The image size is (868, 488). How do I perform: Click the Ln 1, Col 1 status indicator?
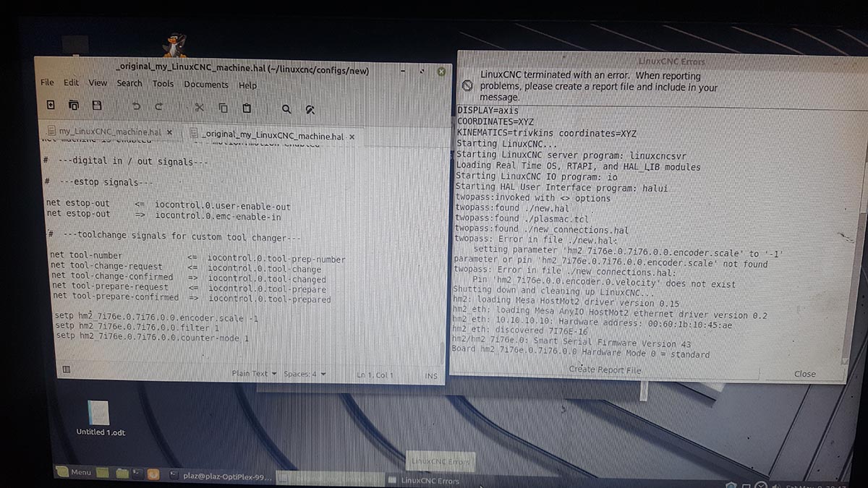click(375, 375)
